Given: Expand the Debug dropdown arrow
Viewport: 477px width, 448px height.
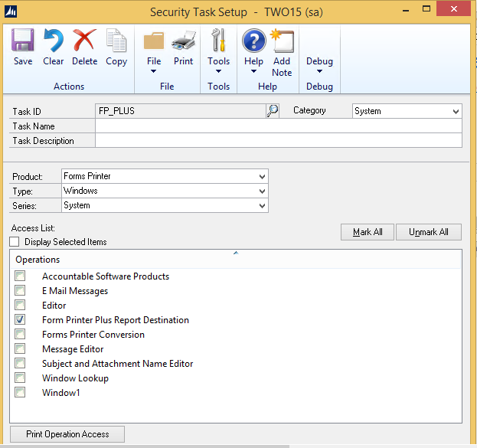Looking at the screenshot, I should point(319,71).
